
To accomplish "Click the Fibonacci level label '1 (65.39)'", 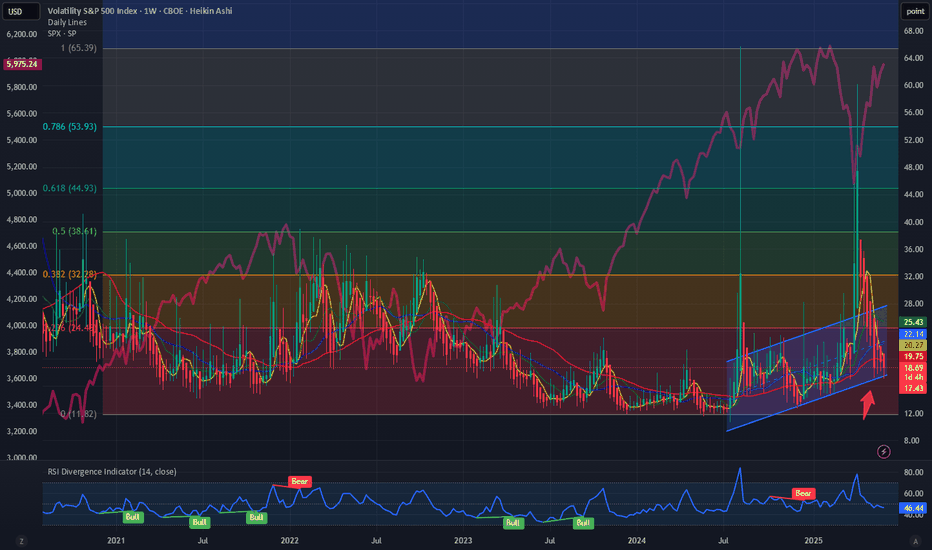I will (x=78, y=48).
